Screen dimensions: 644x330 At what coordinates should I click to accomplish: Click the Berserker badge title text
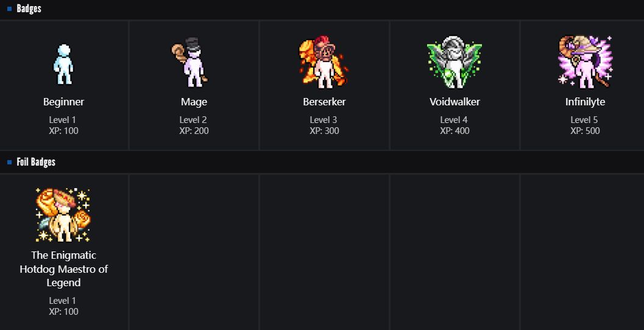click(x=324, y=102)
